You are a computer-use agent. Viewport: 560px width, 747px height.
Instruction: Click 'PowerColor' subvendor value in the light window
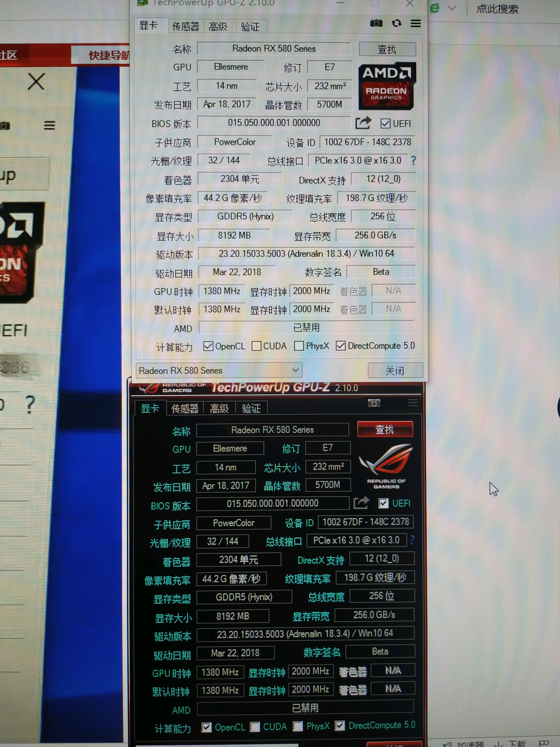(x=235, y=142)
